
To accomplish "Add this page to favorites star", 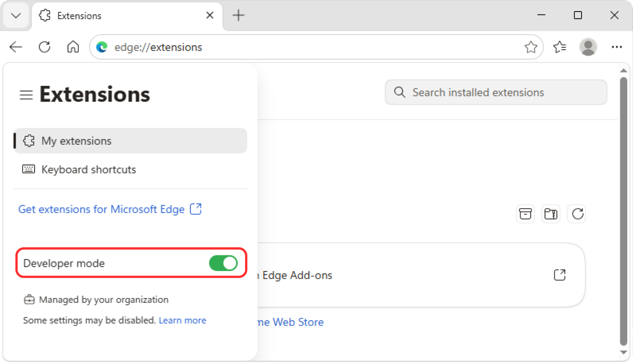I will [x=531, y=47].
